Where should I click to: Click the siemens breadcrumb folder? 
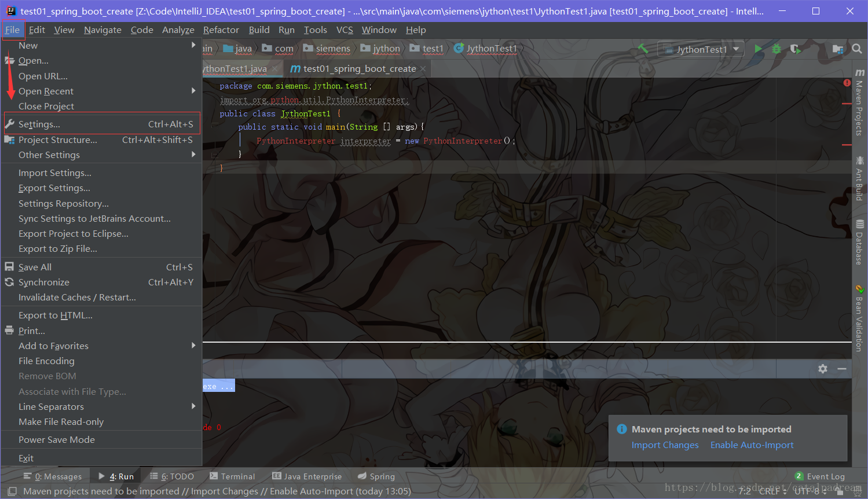point(327,49)
